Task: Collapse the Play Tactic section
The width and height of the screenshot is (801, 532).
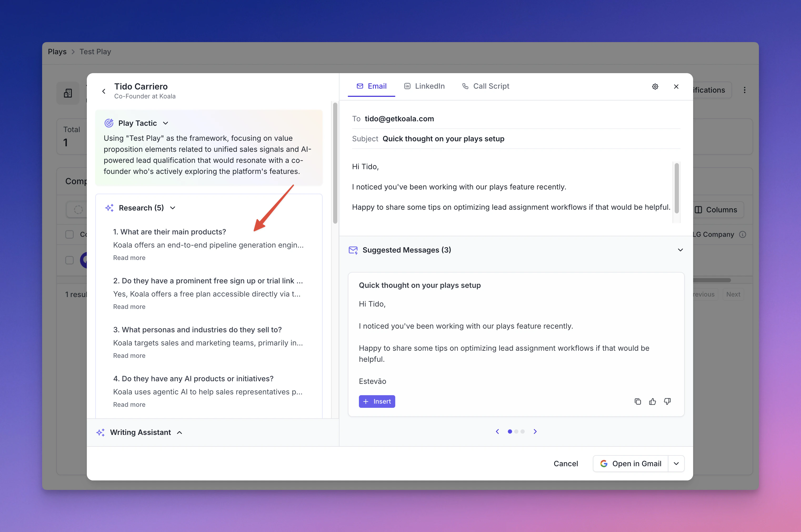Action: 166,123
